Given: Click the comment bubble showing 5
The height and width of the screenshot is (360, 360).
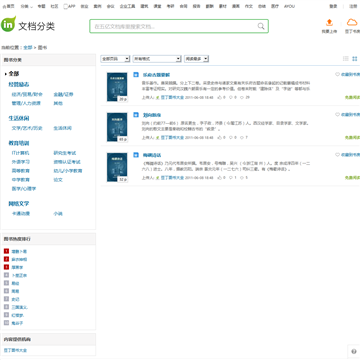Looking at the screenshot, I should point(242,178).
